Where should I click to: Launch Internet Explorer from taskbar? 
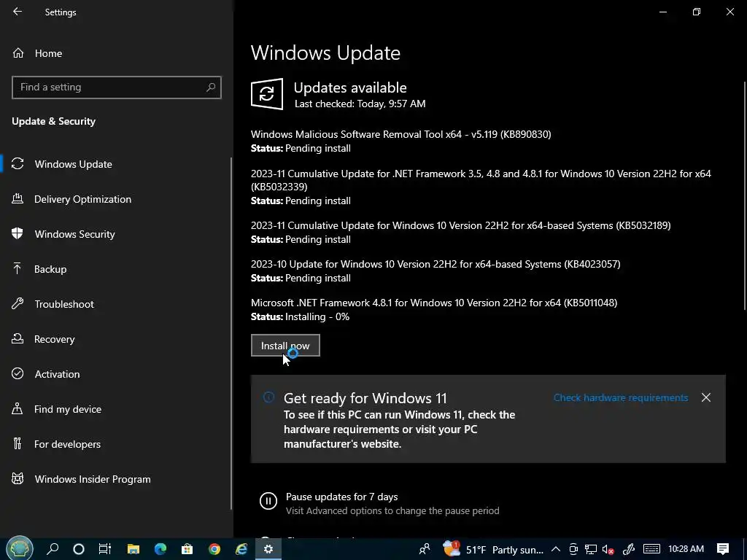click(241, 549)
